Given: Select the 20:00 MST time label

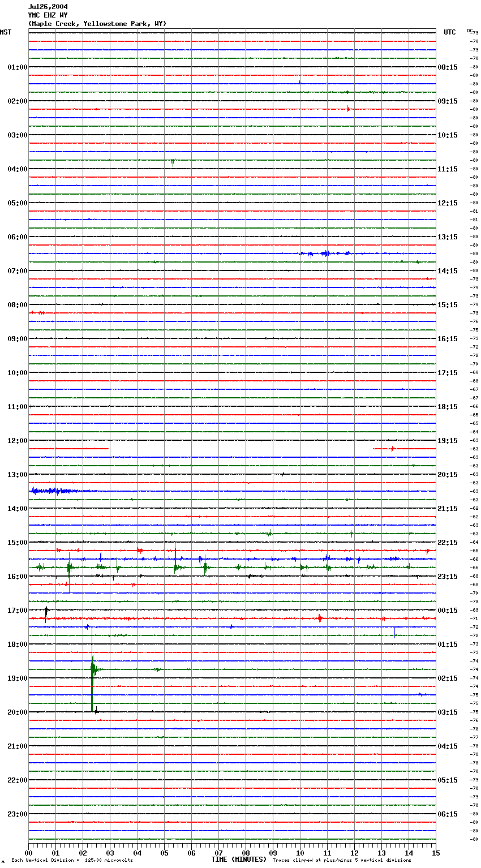Looking at the screenshot, I should [18, 712].
